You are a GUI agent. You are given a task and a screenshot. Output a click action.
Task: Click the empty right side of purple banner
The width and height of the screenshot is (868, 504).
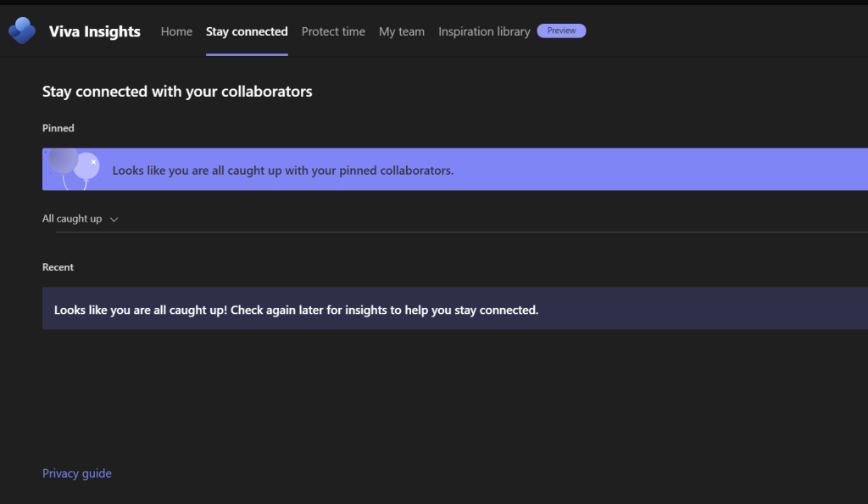point(678,170)
